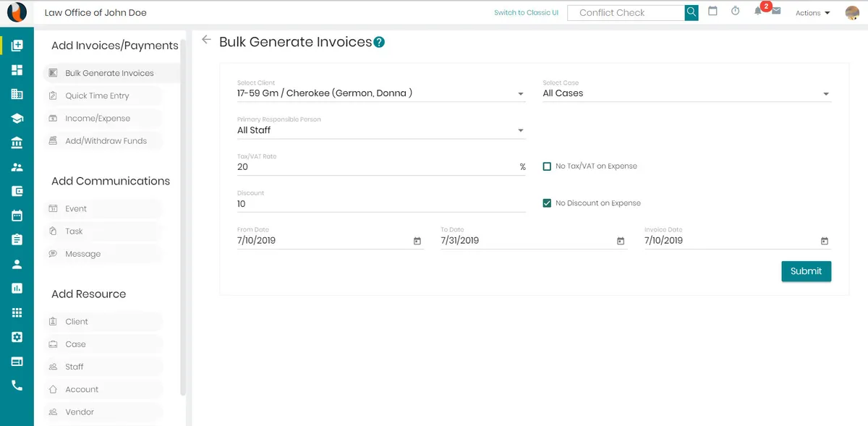Click the help question mark icon
This screenshot has width=868, height=426.
tap(379, 43)
